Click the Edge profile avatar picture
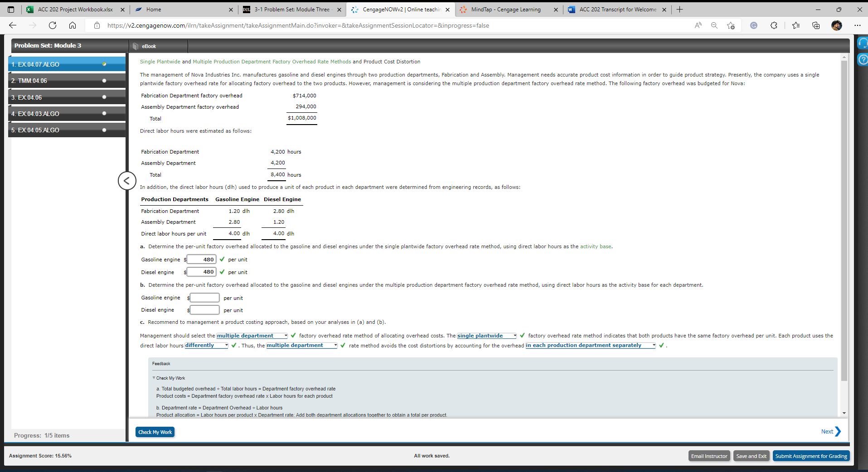 click(x=837, y=25)
